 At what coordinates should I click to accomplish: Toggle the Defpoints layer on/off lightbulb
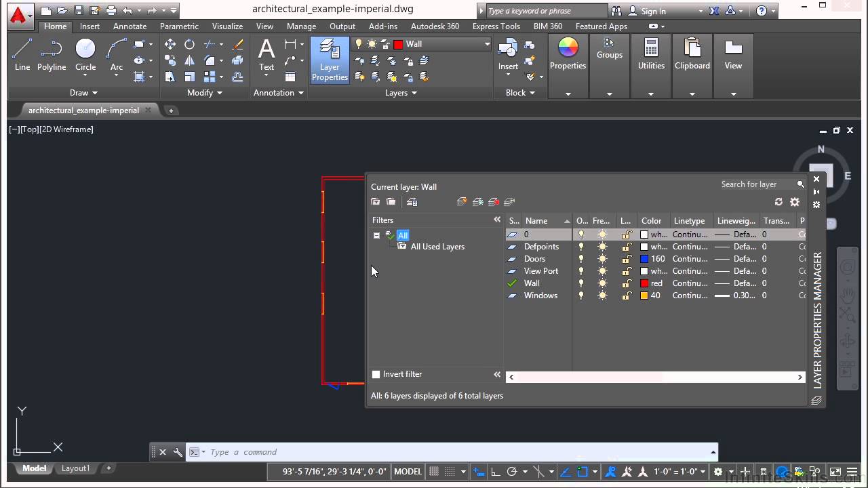click(580, 247)
